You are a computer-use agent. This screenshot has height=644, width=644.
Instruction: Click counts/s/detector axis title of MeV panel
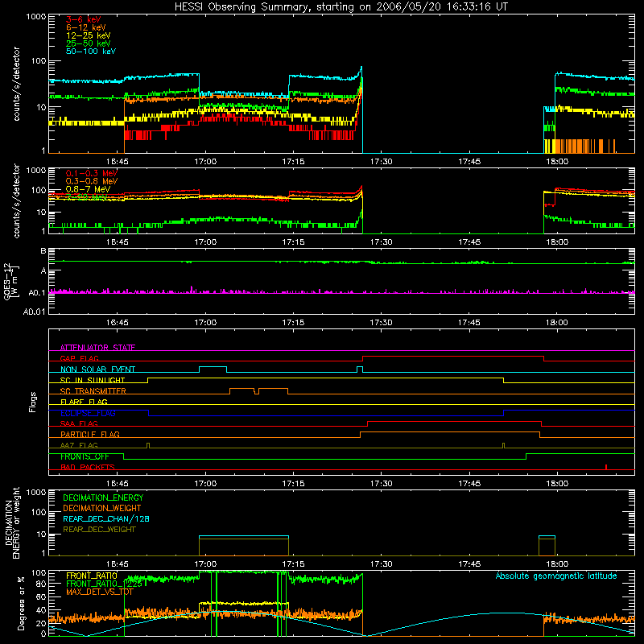point(16,200)
